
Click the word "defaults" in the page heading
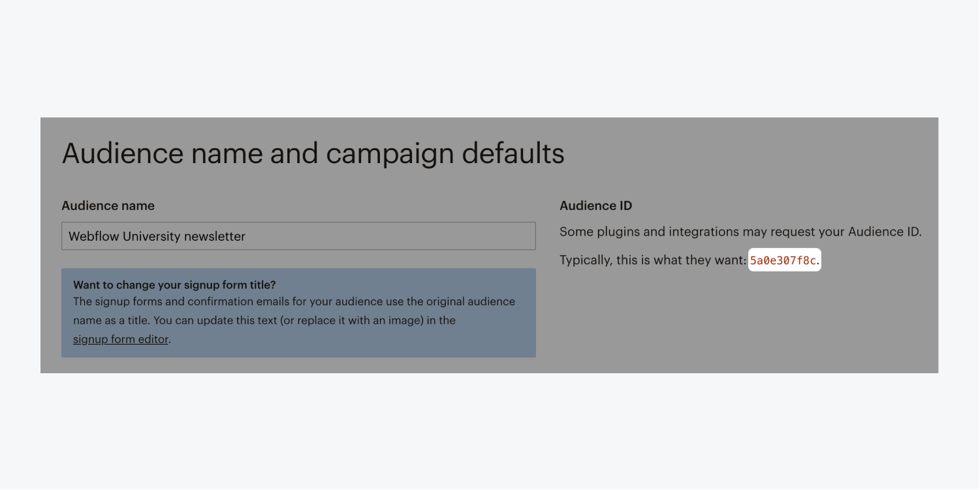[513, 154]
